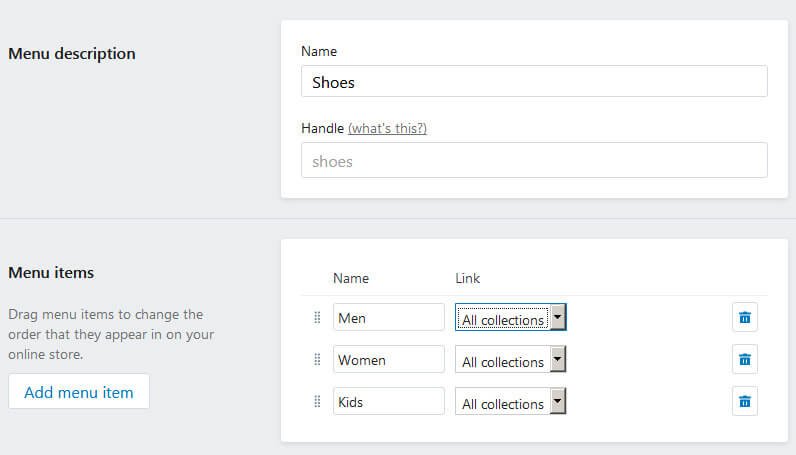Screen dimensions: 796x455
Task: Expand the Women row link dropdown
Action: click(x=510, y=360)
